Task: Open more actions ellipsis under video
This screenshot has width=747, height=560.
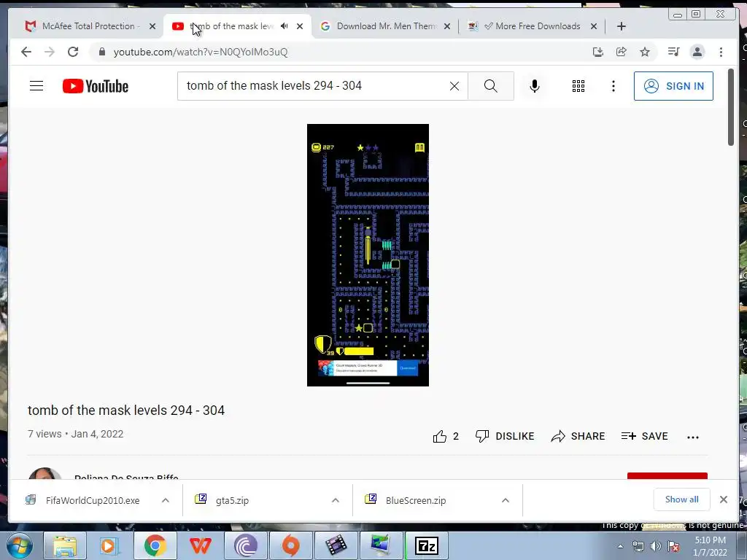Action: point(693,437)
